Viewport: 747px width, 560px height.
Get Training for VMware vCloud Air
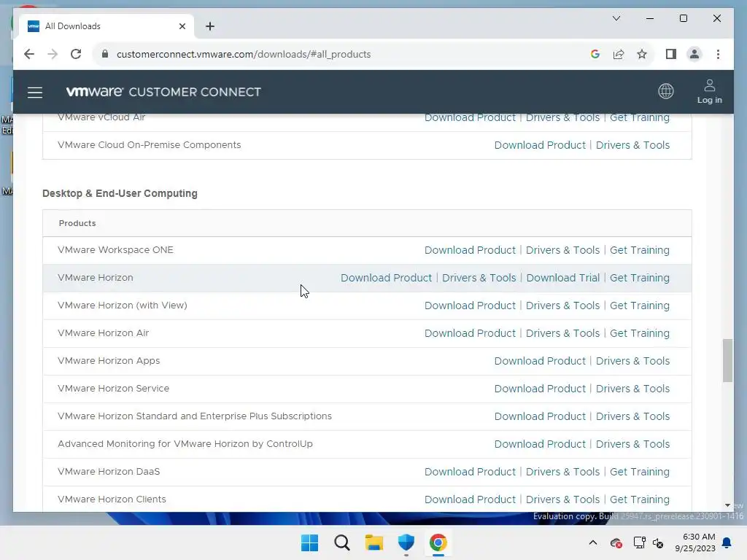tap(639, 117)
